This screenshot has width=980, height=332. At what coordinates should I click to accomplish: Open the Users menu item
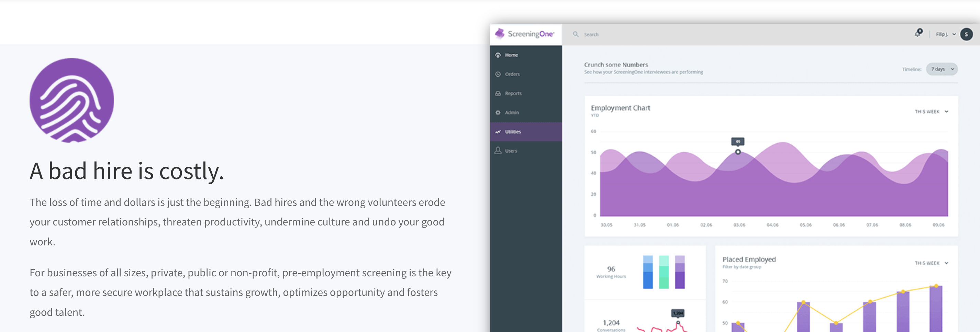point(526,151)
